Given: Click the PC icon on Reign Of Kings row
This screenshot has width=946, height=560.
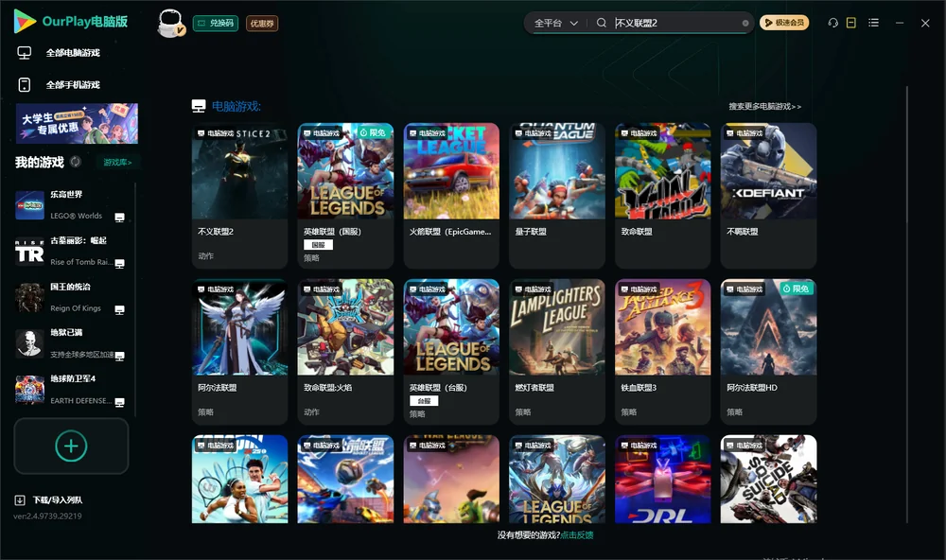Looking at the screenshot, I should coord(119,309).
